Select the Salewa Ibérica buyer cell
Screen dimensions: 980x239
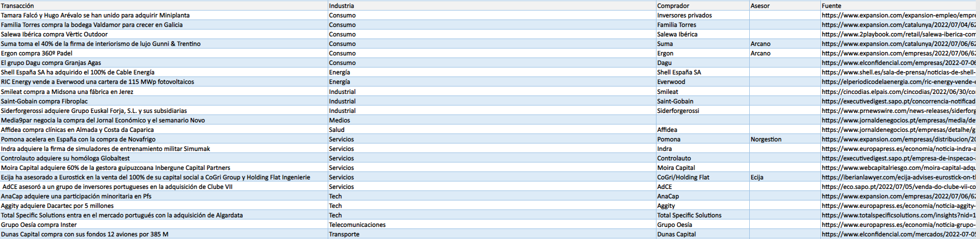[x=703, y=34]
